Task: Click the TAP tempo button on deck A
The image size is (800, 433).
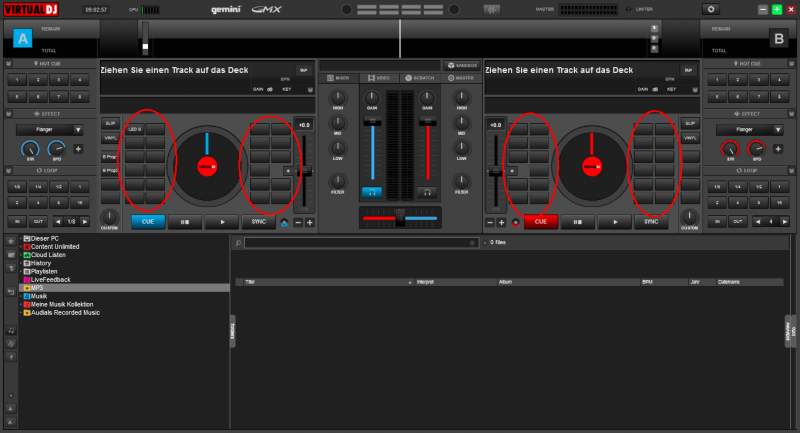Action: tap(304, 70)
